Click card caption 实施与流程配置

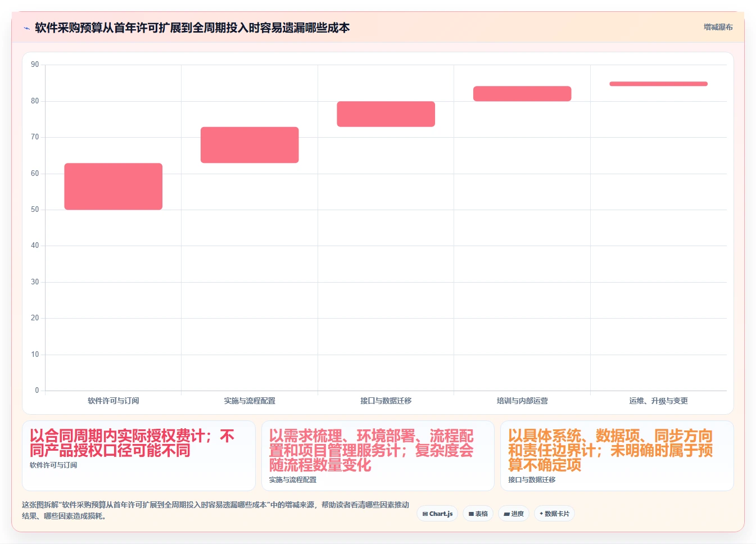coord(293,480)
